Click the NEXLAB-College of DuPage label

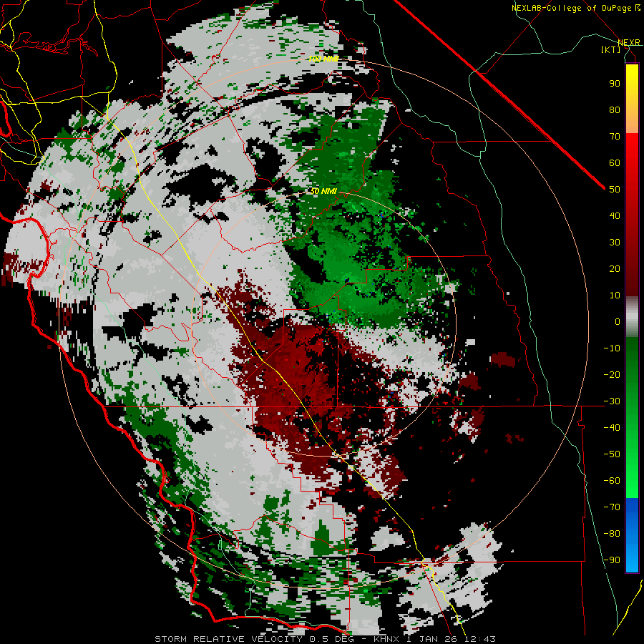(575, 8)
